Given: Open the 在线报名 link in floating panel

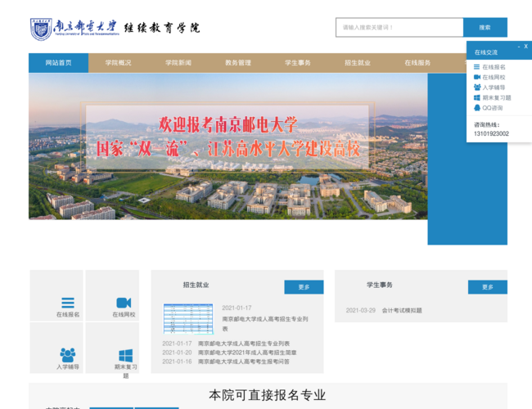Looking at the screenshot, I should click(x=494, y=67).
